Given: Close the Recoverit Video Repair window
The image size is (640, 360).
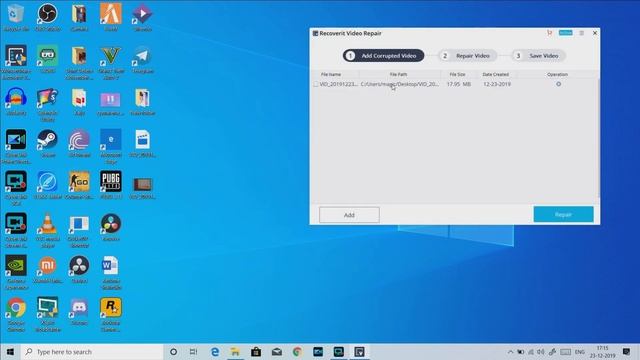Looking at the screenshot, I should pyautogui.click(x=595, y=33).
